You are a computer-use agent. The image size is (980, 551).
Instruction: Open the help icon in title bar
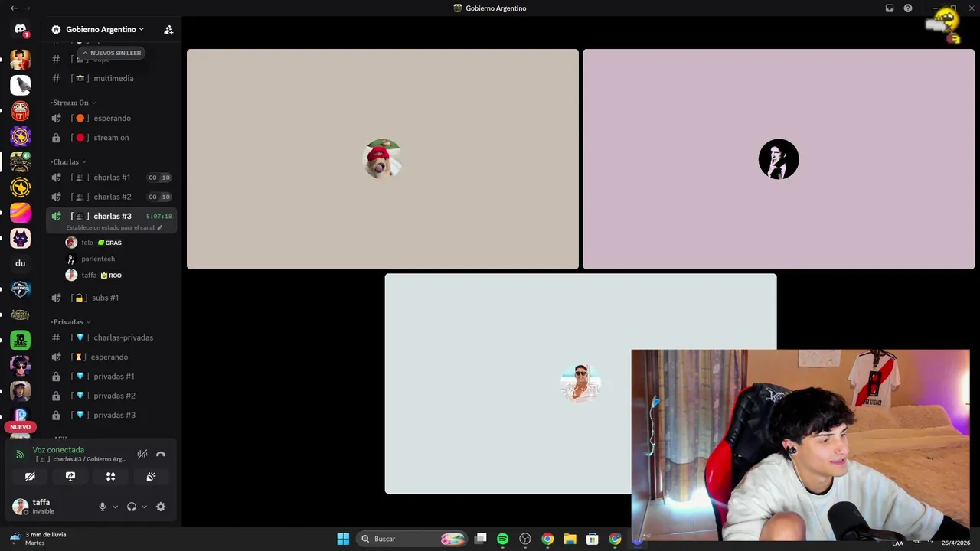(x=908, y=8)
